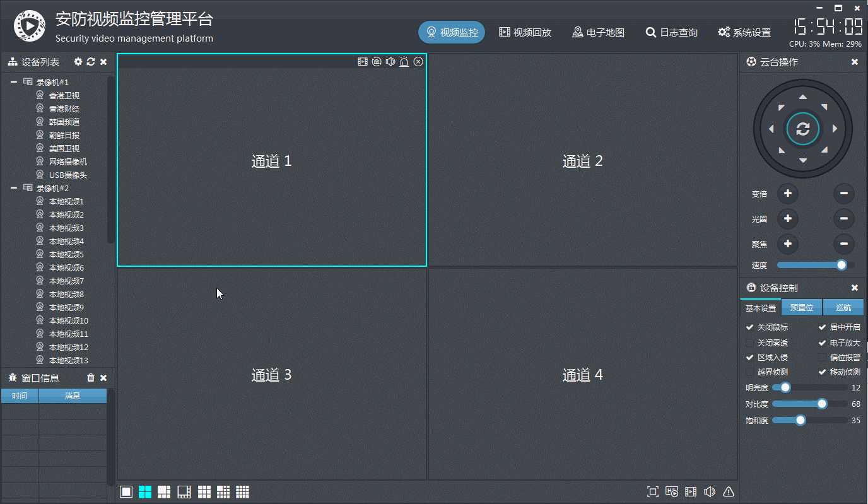868x504 pixels.
Task: Switch to the 视频回放 tab
Action: [525, 32]
